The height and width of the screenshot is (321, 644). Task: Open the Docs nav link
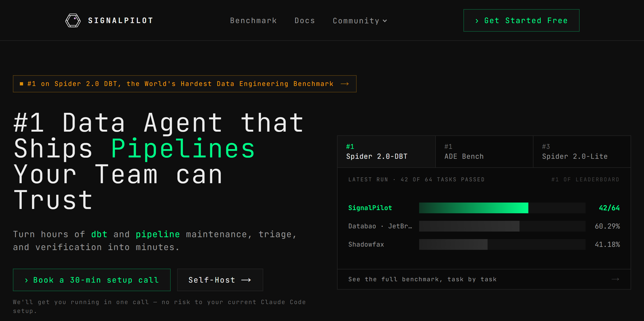(305, 21)
